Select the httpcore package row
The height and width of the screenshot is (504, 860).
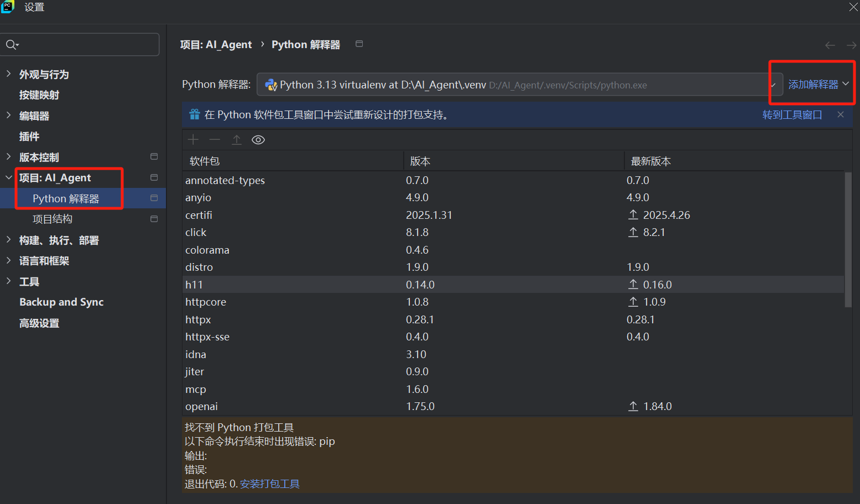coord(513,302)
